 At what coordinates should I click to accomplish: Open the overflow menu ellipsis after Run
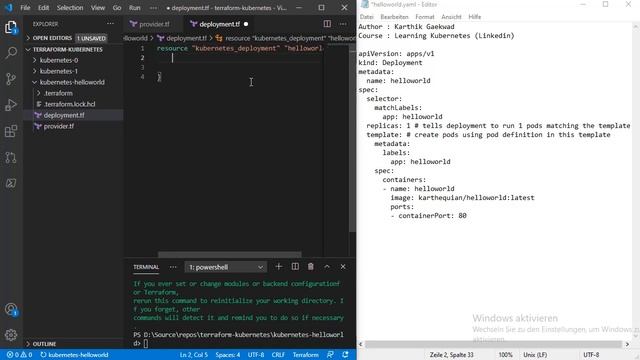[153, 8]
